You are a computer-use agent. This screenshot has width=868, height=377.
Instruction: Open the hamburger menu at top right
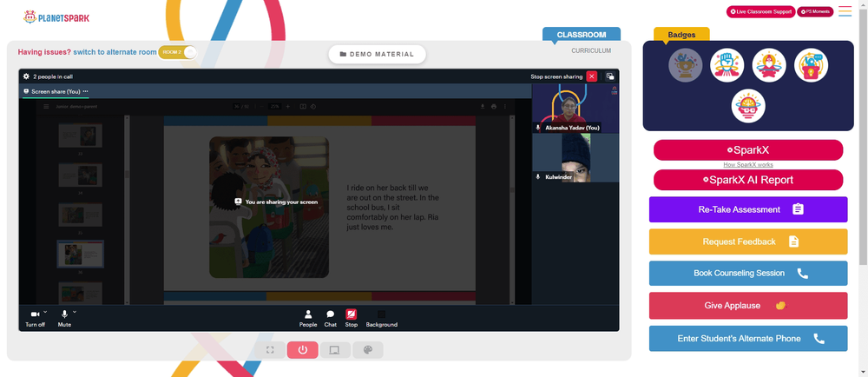coord(845,11)
